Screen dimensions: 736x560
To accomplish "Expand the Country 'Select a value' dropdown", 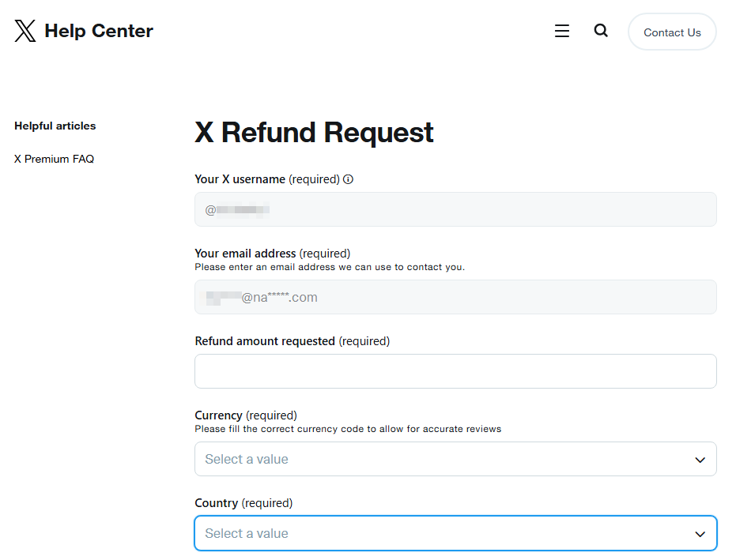I will click(x=443, y=533).
